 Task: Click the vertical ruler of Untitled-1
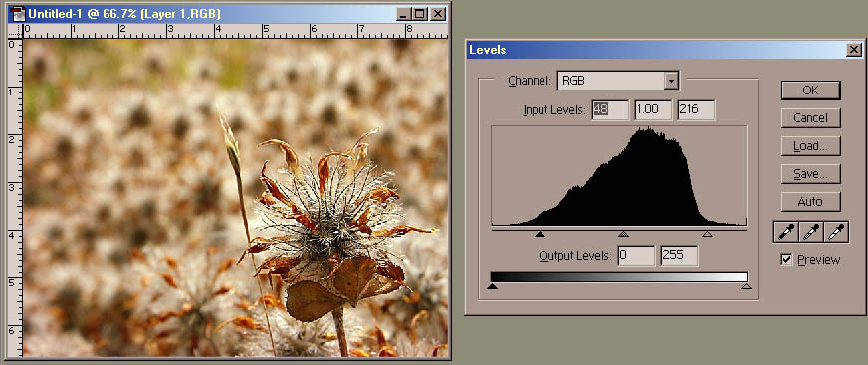[15, 198]
